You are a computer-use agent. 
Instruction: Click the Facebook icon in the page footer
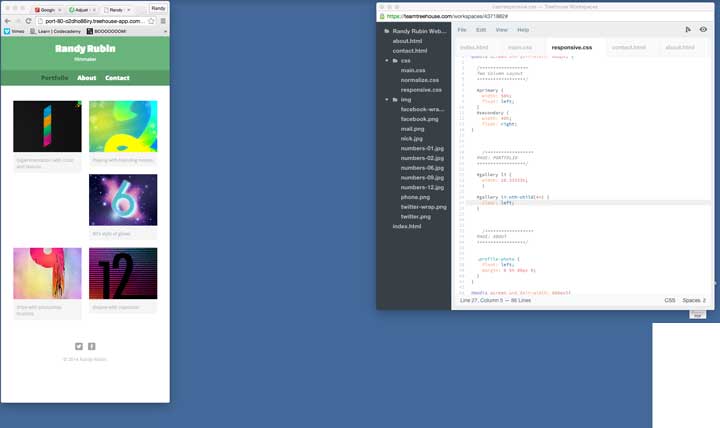[92, 346]
